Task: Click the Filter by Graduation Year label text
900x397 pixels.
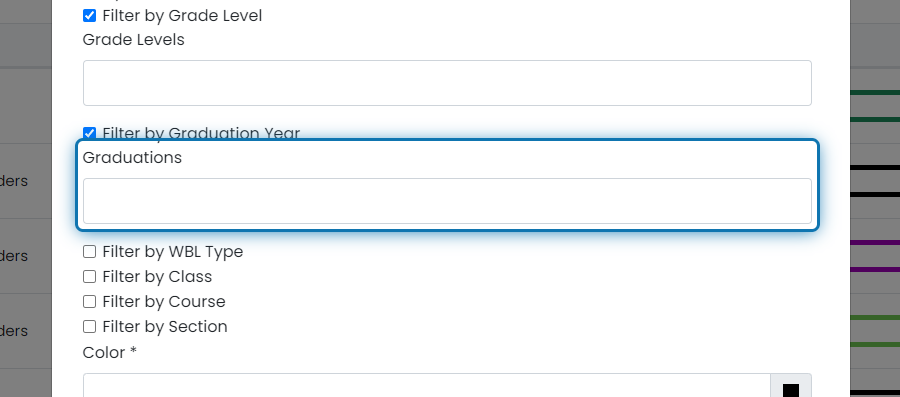Action: (x=201, y=134)
